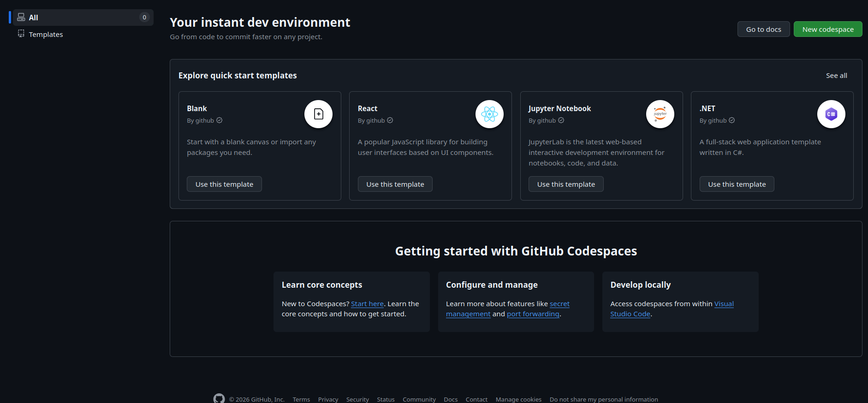This screenshot has width=868, height=403.
Task: Click the .NET C# logo icon
Action: coord(831,114)
